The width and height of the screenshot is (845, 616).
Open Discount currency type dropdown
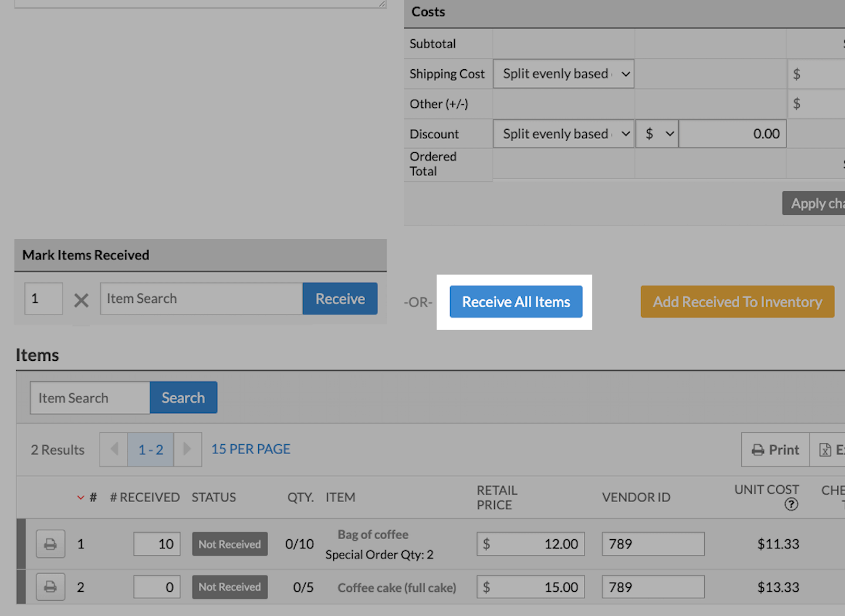pyautogui.click(x=657, y=134)
